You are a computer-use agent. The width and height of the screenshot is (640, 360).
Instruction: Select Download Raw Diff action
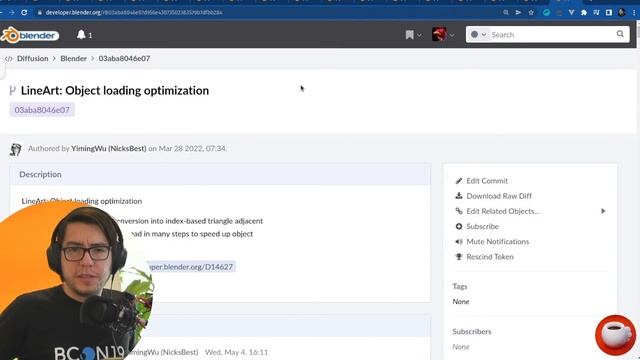(x=499, y=196)
